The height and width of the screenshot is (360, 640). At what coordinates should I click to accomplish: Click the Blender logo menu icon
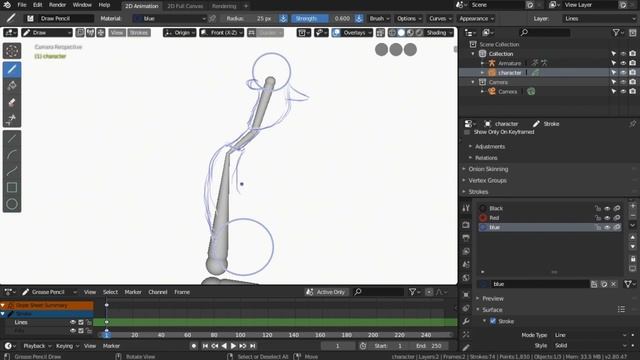coord(7,5)
